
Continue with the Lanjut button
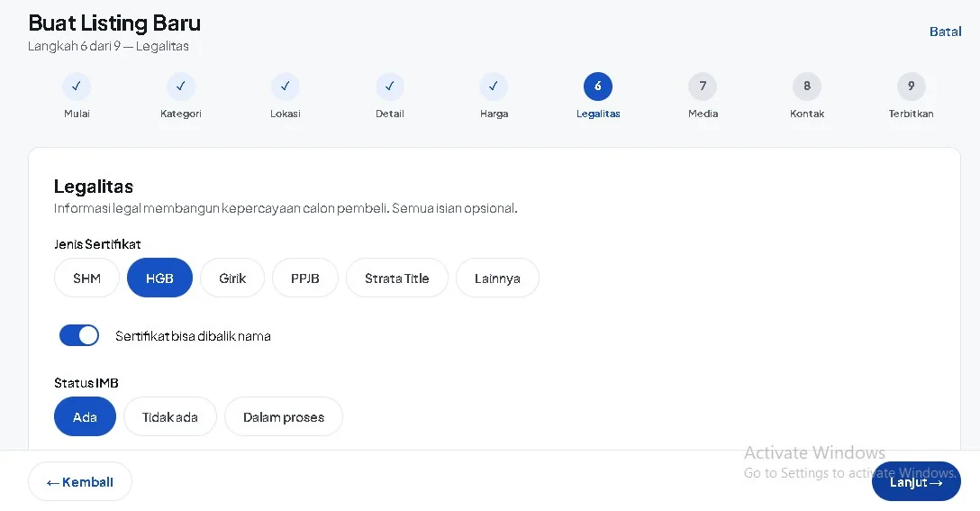pyautogui.click(x=916, y=481)
